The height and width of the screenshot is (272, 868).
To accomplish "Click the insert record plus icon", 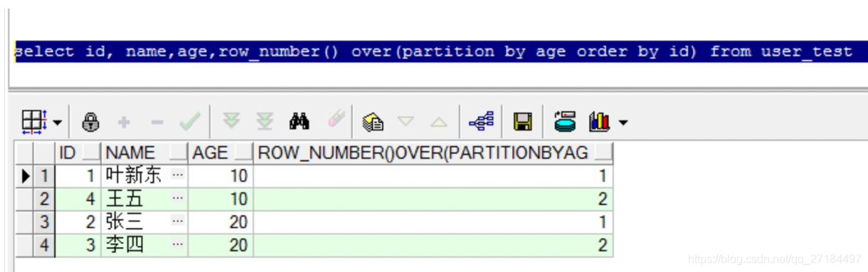I will tap(125, 123).
